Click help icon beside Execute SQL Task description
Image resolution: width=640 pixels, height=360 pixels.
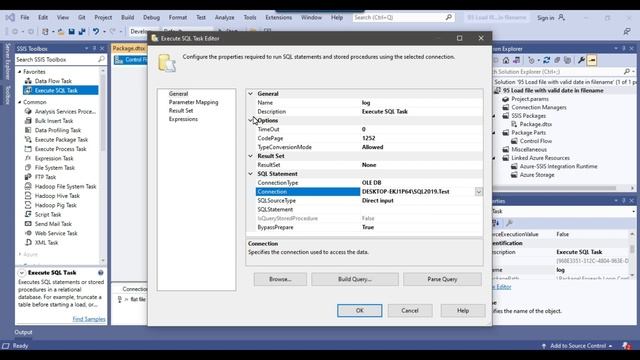click(x=100, y=273)
